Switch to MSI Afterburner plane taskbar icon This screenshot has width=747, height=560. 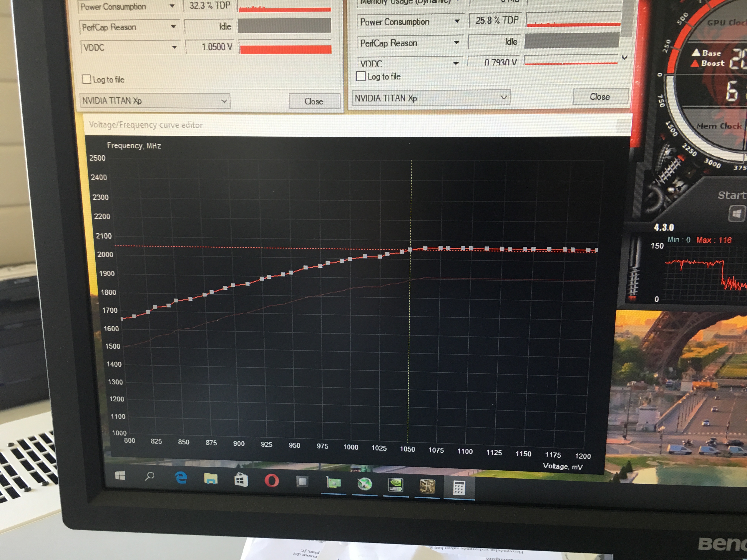coord(365,484)
